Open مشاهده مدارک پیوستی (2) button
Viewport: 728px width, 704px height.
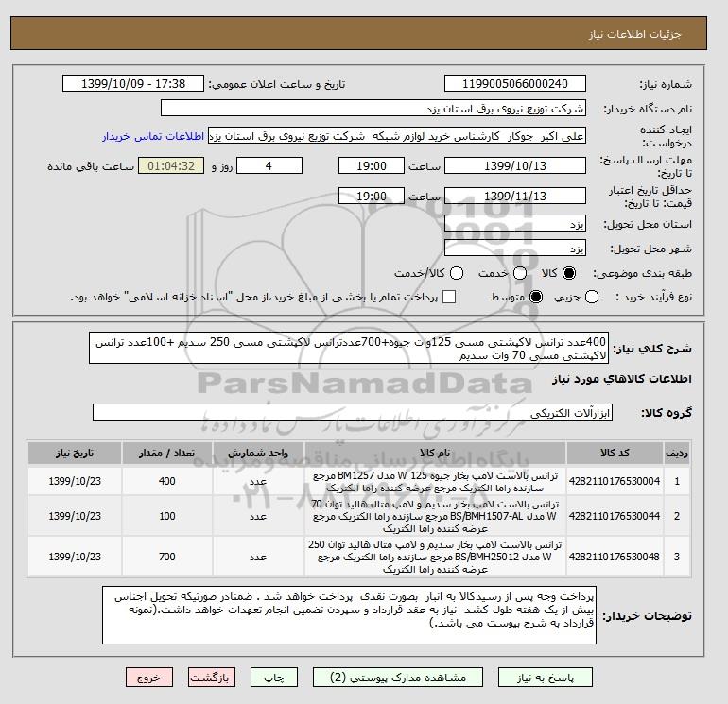pos(398,678)
